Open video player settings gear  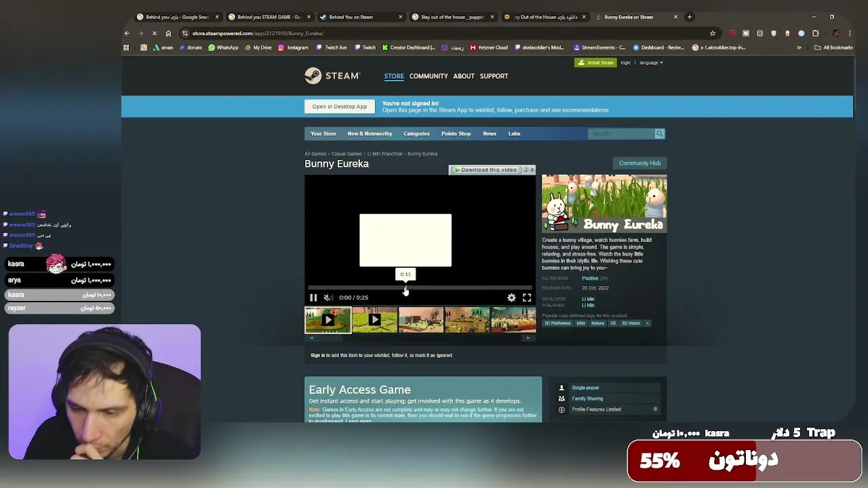coord(511,298)
